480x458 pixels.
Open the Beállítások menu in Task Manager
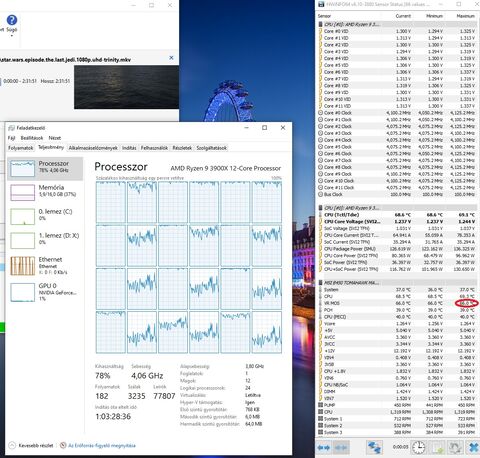tap(32, 138)
